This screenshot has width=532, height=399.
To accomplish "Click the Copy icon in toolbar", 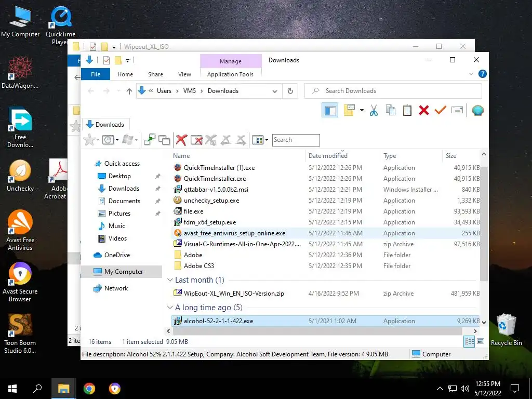I will point(391,110).
